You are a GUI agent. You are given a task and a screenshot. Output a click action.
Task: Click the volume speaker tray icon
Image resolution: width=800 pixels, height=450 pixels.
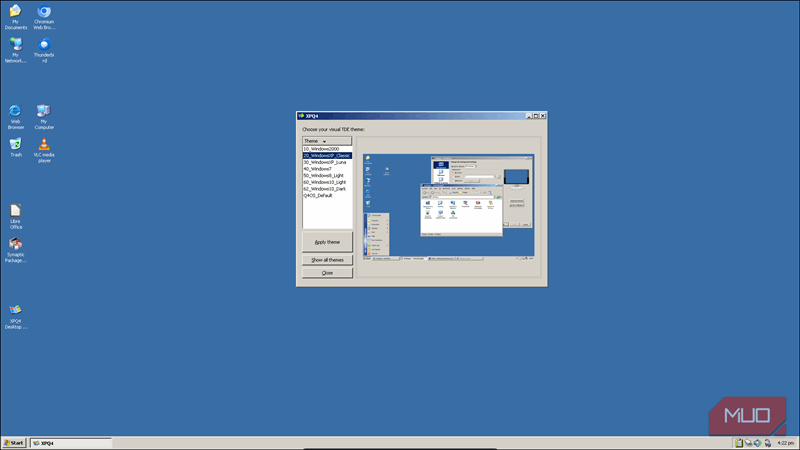(x=758, y=443)
